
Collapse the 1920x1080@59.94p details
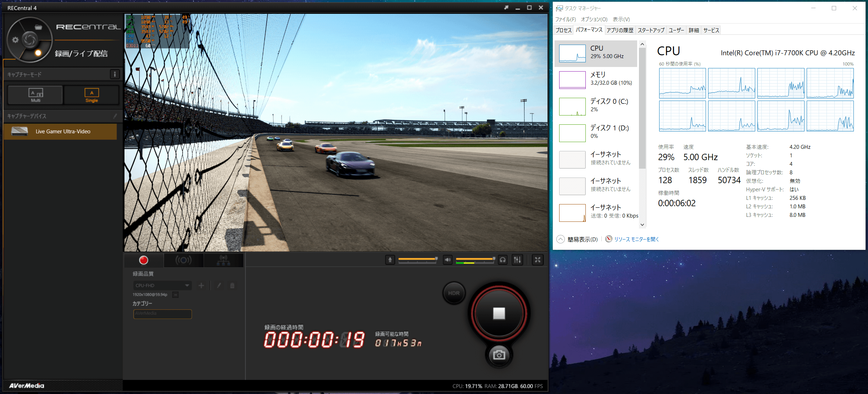pos(176,295)
